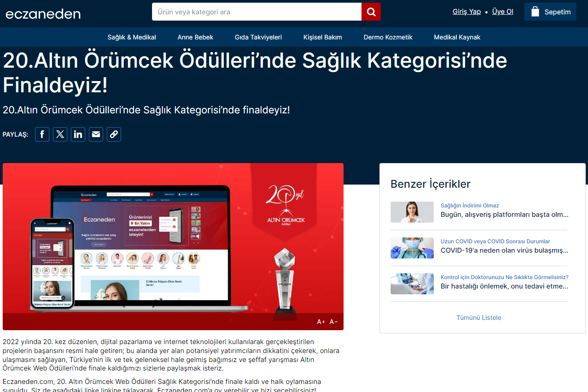Viewport: 588px width, 392px height.
Task: Share the article on X (Twitter)
Action: pos(60,134)
